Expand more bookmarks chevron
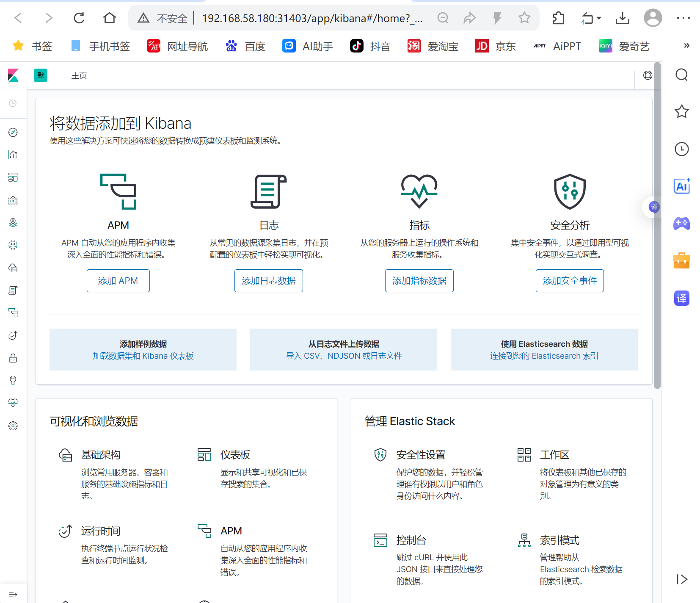This screenshot has height=603, width=700. tap(686, 45)
